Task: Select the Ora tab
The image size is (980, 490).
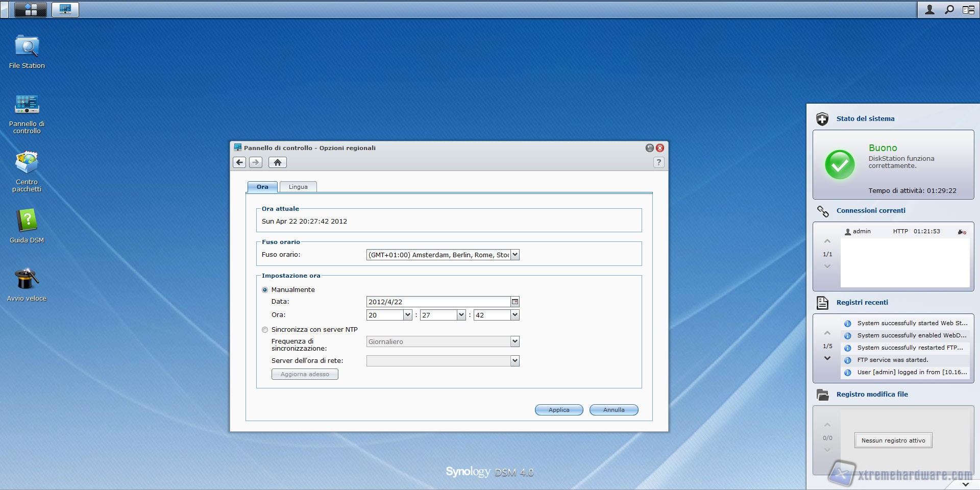Action: tap(262, 187)
